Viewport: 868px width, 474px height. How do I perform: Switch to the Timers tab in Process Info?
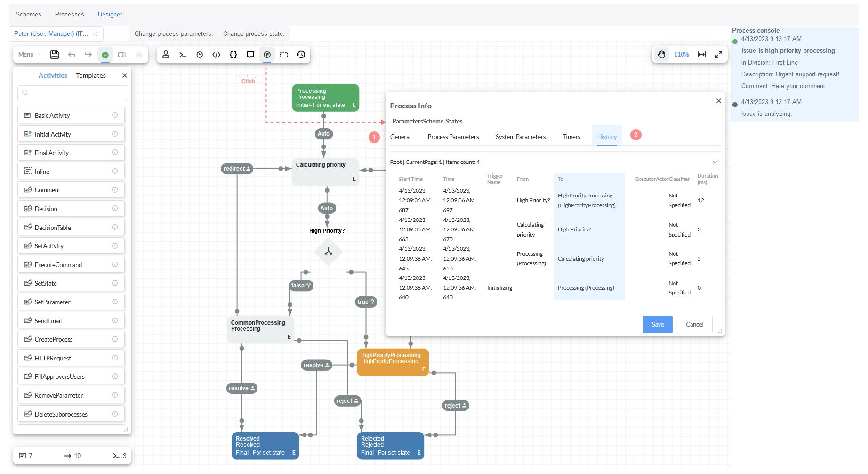571,137
